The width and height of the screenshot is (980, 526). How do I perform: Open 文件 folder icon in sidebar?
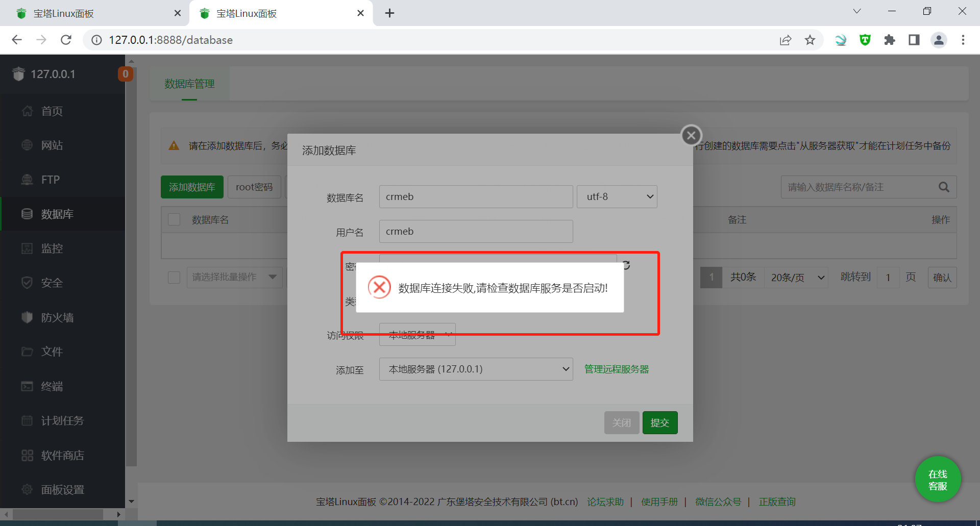[x=28, y=352]
